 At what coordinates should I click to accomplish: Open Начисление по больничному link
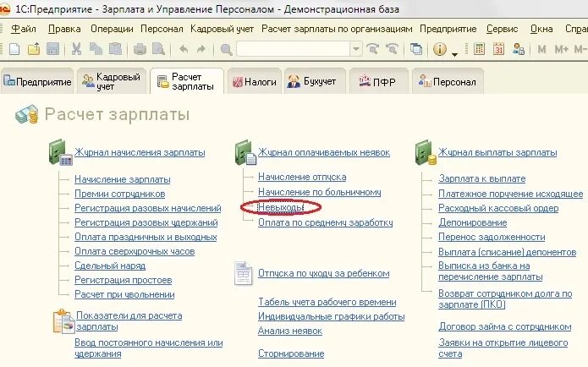[319, 192]
